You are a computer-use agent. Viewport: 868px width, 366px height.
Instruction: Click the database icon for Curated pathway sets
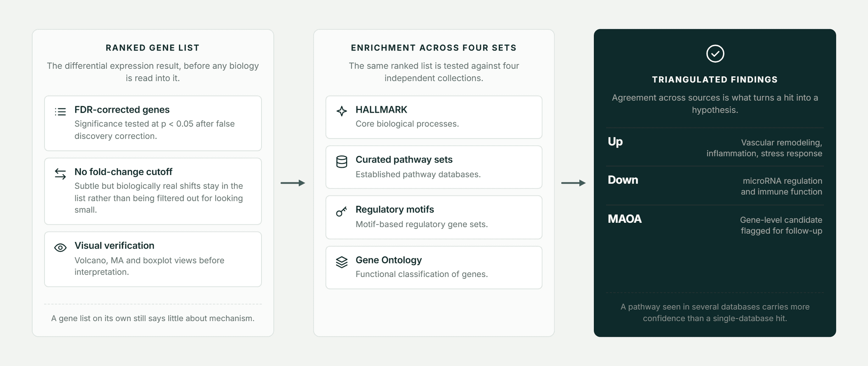342,162
